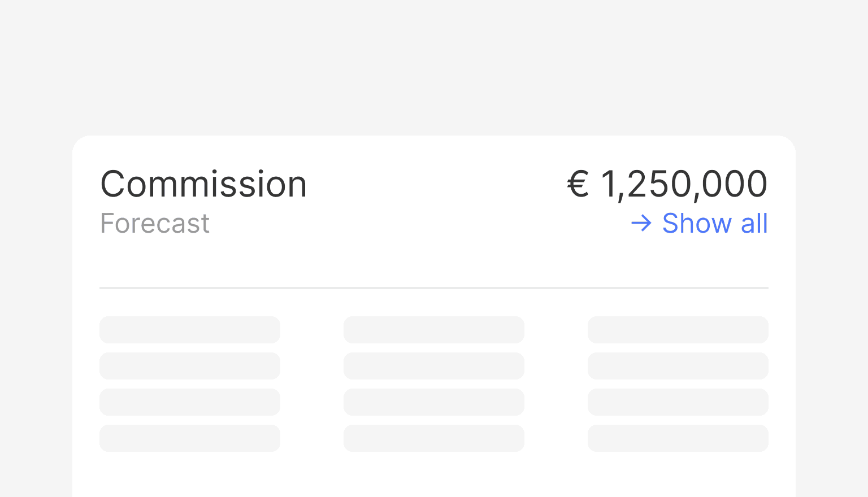This screenshot has height=497, width=868.
Task: Open the Show all link
Action: tap(714, 223)
